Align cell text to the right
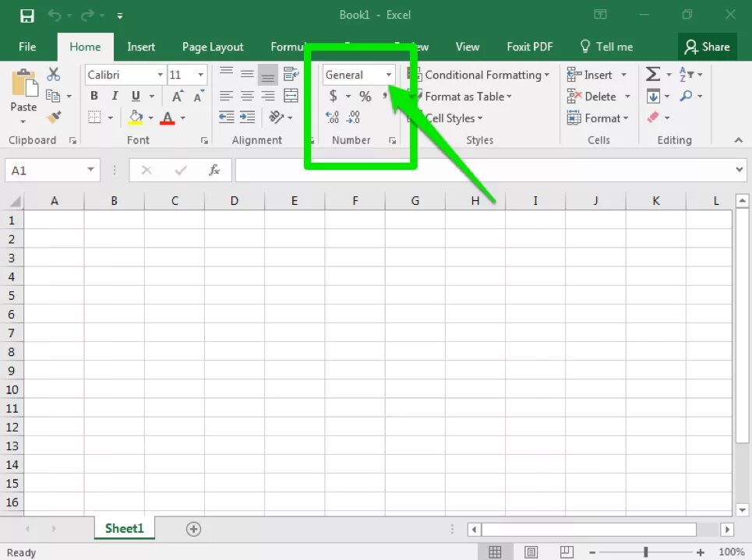The image size is (752, 560). [268, 96]
